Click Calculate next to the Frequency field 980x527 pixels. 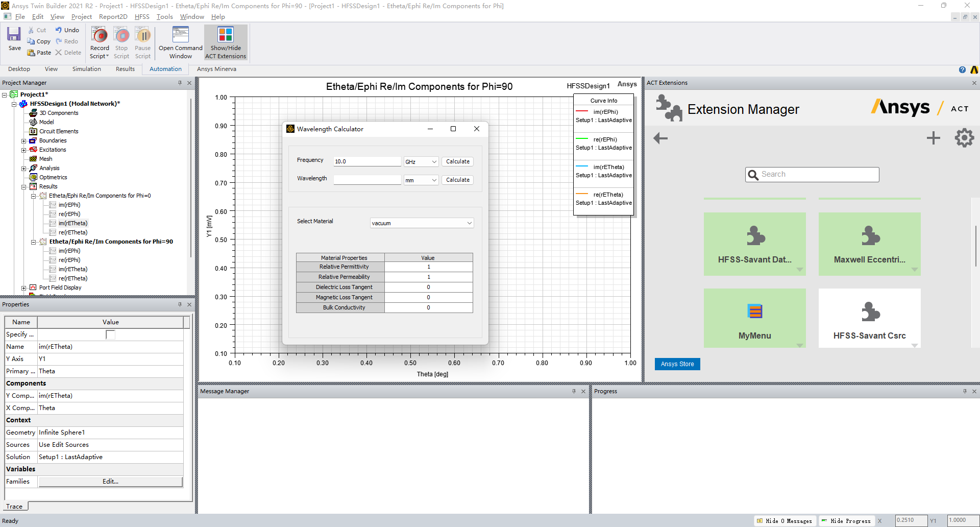click(457, 161)
